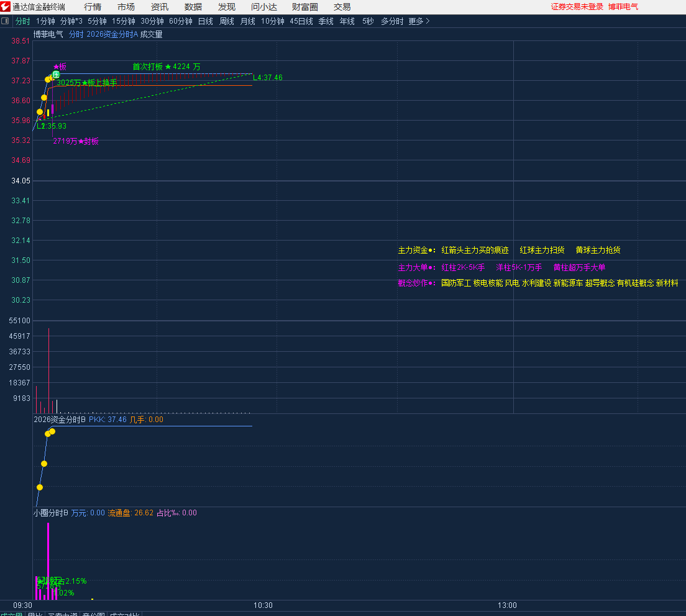Select the 15分钟 period tab
Screen dimensions: 686x616
point(123,21)
